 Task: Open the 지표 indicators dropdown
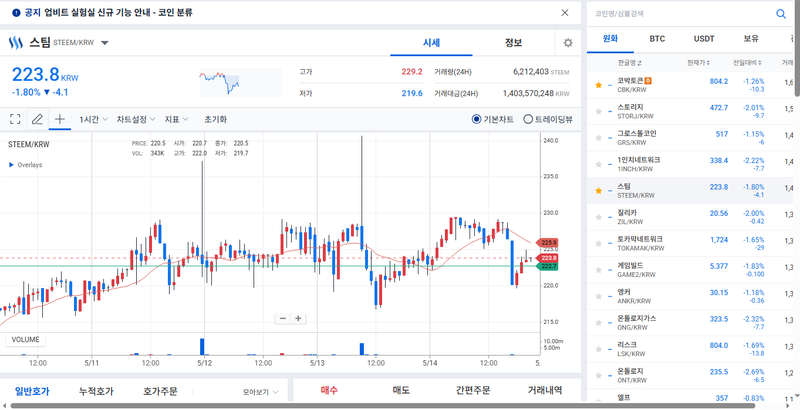tap(176, 119)
